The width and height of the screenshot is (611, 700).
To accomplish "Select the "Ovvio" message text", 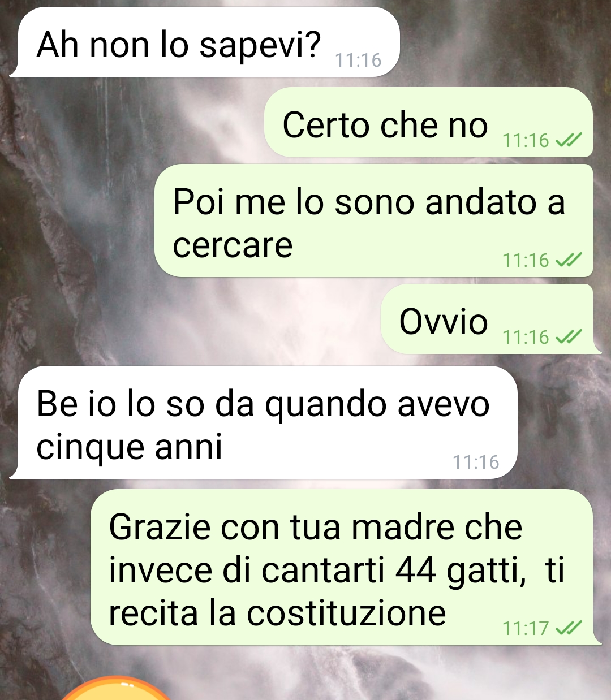I will point(444,322).
